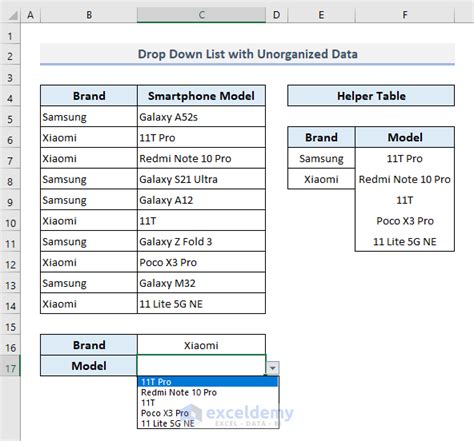Viewport: 474px width, 441px height.
Task: Click the empty Model input cell C17
Action: point(201,366)
